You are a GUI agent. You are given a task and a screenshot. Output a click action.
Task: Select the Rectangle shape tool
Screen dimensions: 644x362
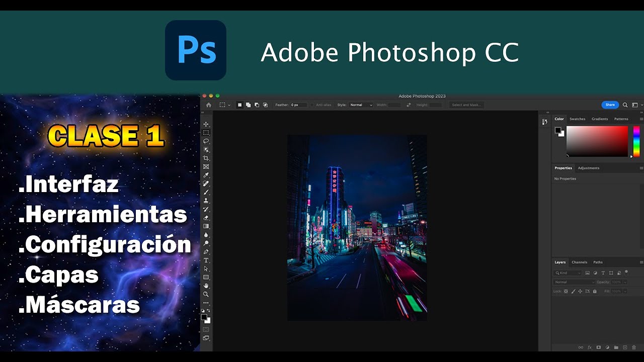click(x=206, y=278)
